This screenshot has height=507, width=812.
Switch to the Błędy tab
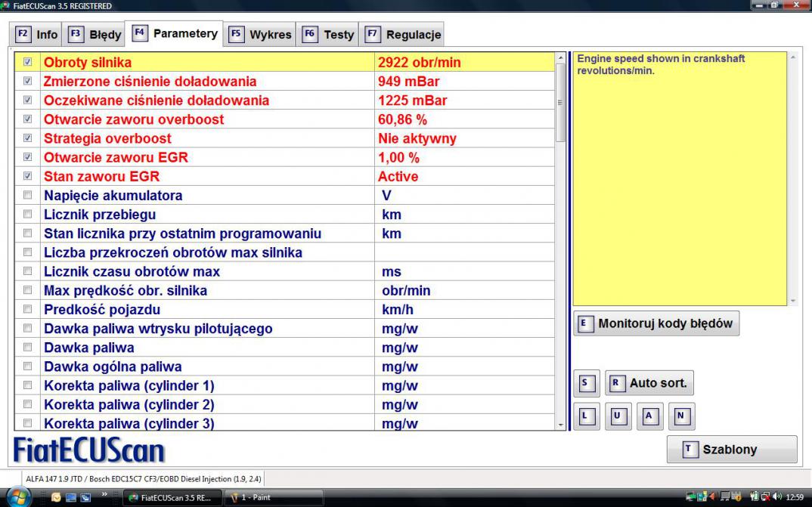(95, 35)
